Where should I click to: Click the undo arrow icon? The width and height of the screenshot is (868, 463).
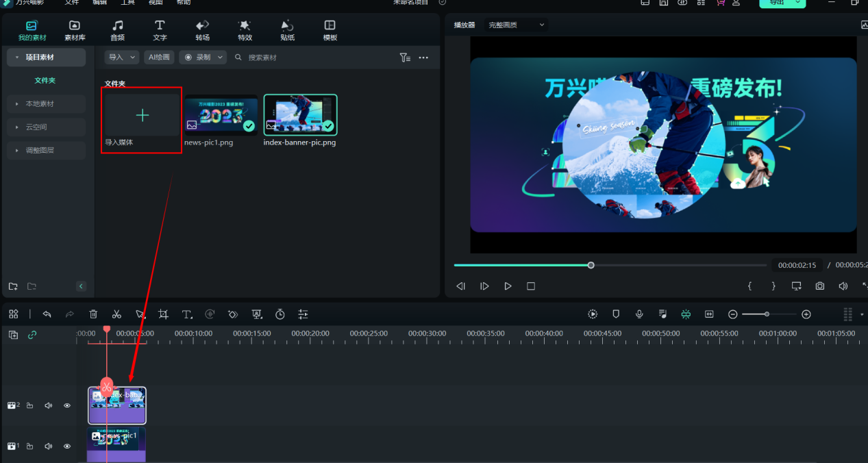point(47,314)
